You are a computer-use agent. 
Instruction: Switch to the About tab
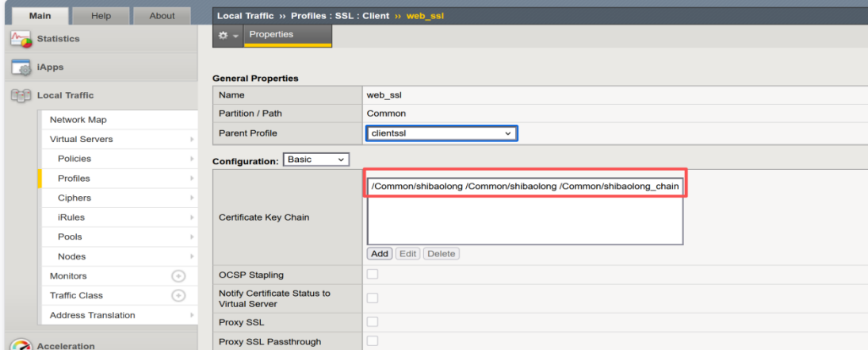pyautogui.click(x=162, y=16)
